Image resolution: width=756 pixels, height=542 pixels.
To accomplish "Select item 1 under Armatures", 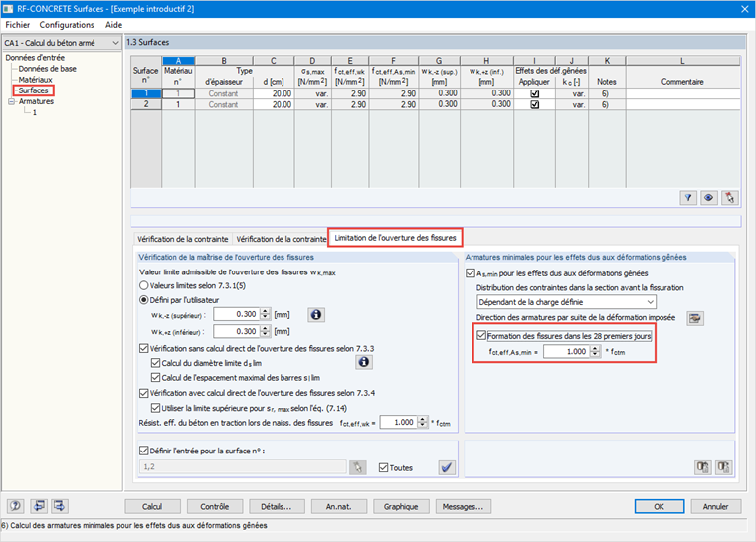I will [34, 112].
